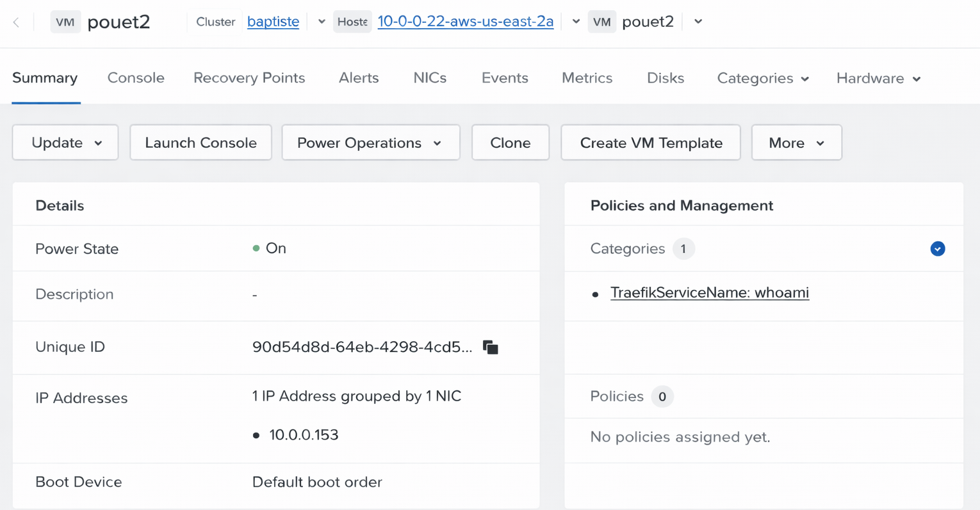Viewport: 980px width, 510px height.
Task: Switch to the Metrics tab
Action: point(587,77)
